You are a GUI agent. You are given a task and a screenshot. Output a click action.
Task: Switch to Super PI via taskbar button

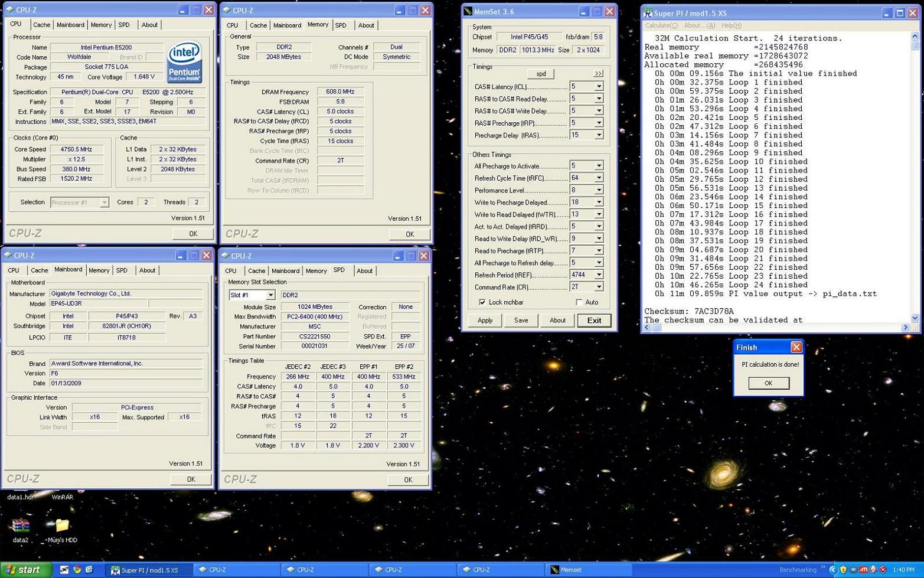click(x=150, y=570)
